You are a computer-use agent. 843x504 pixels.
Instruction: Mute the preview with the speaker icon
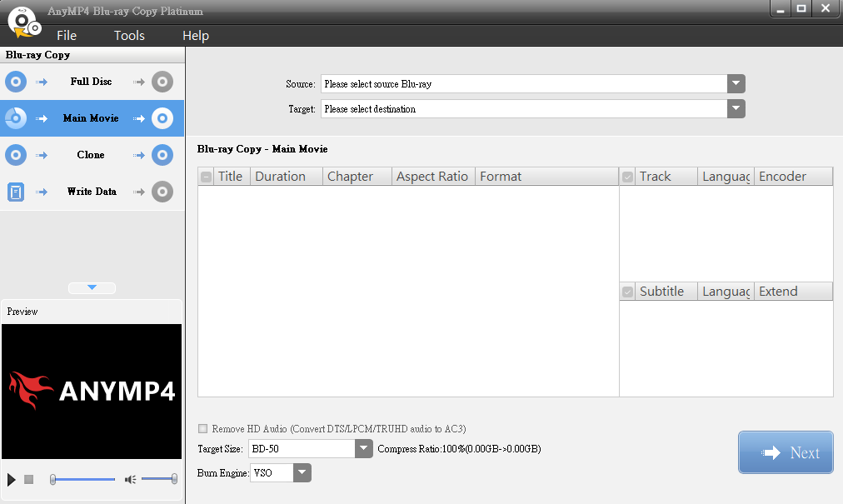pyautogui.click(x=130, y=479)
